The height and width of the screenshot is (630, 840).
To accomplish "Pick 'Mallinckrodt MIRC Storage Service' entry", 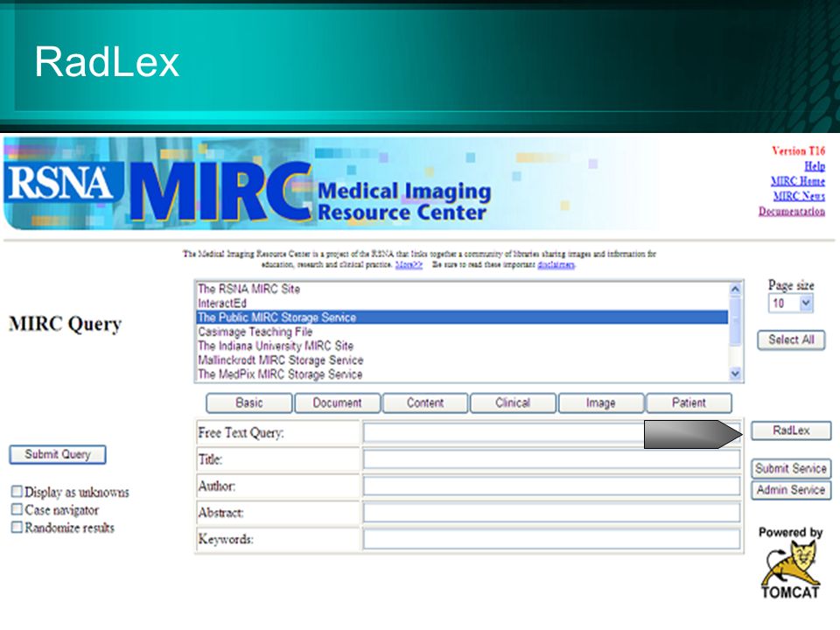I will tap(462, 360).
